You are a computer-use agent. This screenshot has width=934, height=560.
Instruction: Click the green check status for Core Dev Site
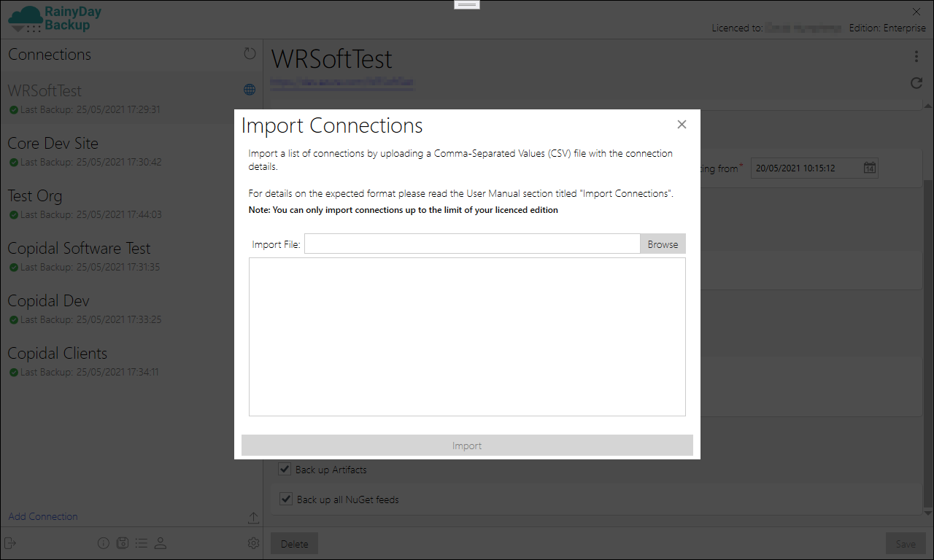tap(13, 163)
